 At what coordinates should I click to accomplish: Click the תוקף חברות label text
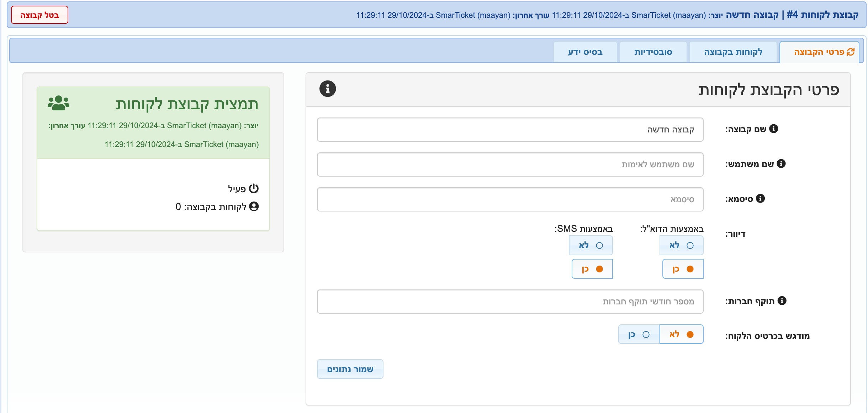[750, 301]
